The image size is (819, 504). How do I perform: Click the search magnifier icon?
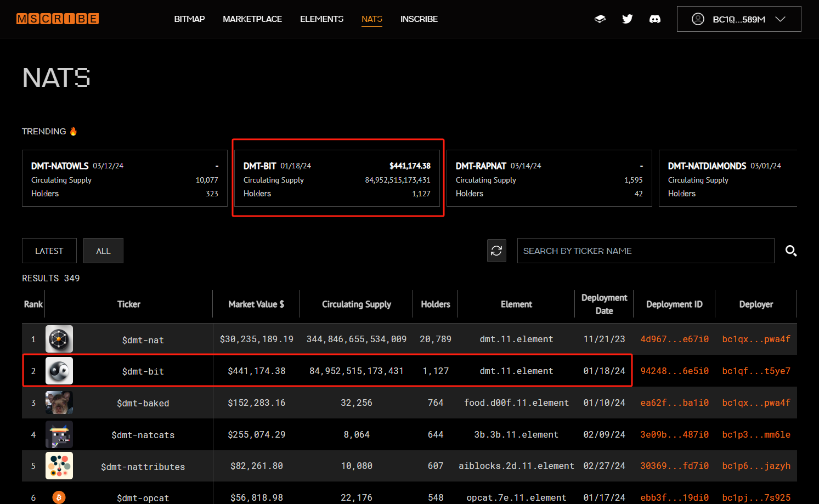[x=790, y=251]
